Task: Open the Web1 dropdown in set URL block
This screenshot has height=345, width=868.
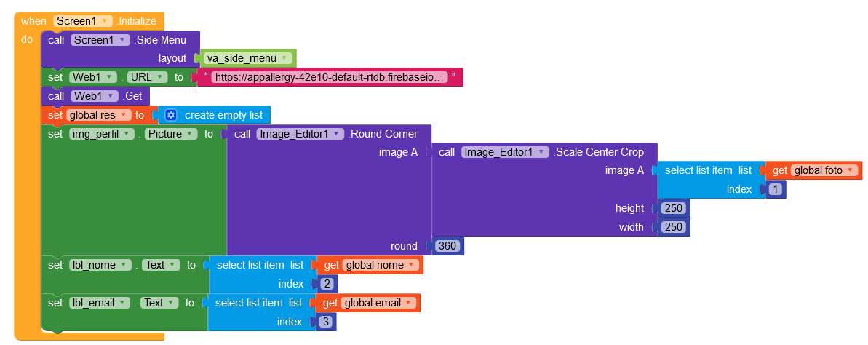Action: [93, 78]
